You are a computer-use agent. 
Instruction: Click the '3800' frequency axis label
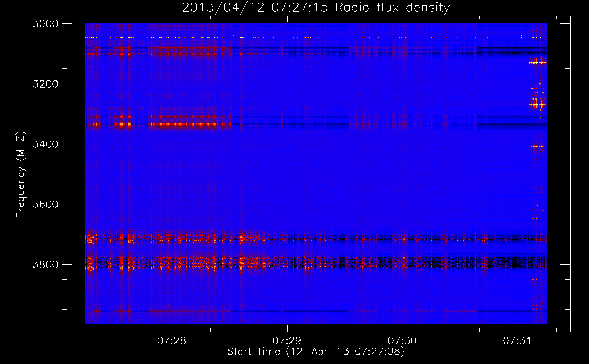[46, 264]
